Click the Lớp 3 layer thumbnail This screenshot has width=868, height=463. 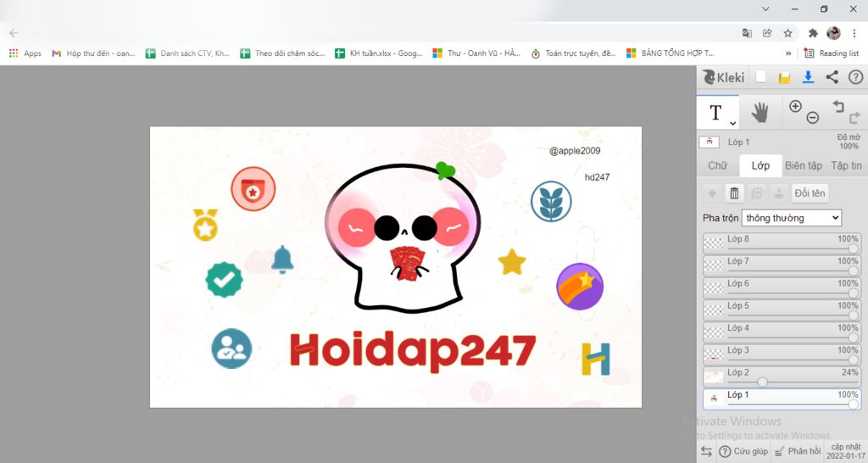(x=714, y=354)
